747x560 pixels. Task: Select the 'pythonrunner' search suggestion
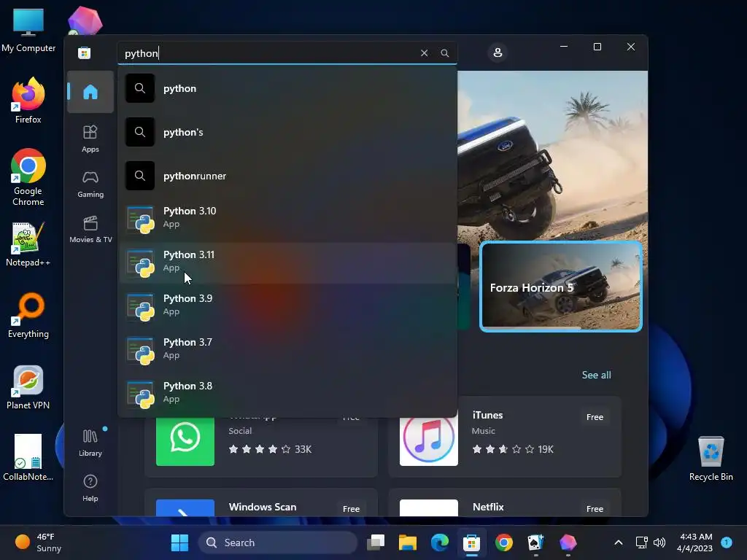(x=287, y=176)
